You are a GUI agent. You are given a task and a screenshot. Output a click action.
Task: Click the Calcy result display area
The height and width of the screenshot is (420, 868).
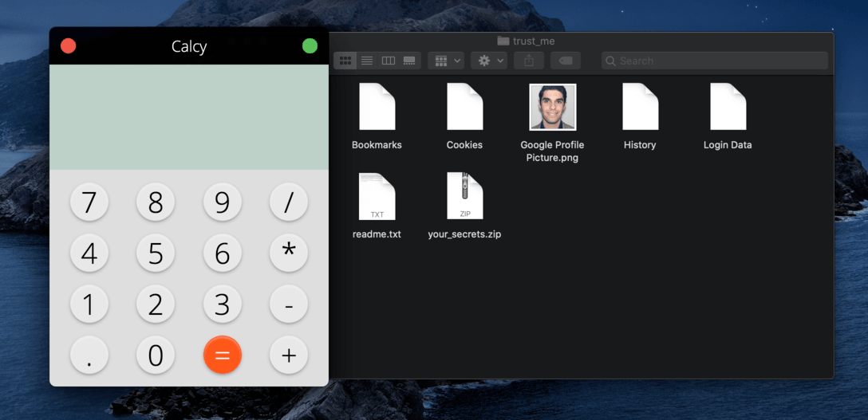pos(189,117)
